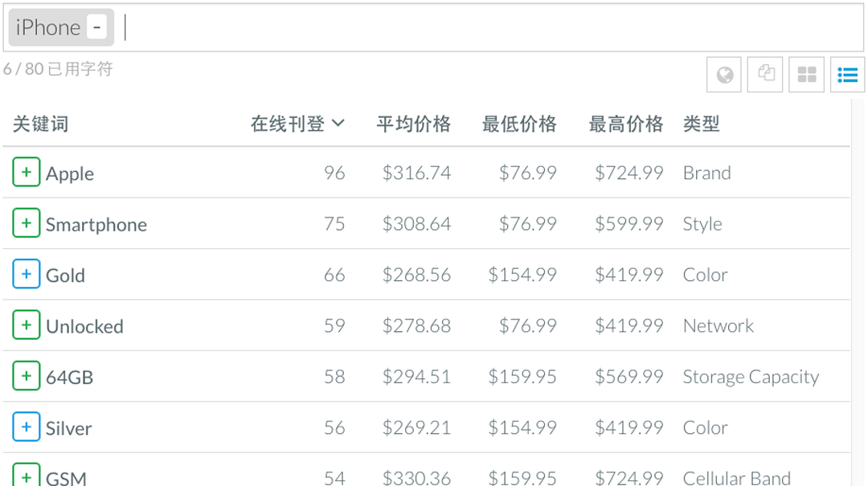This screenshot has height=486, width=868.
Task: Click the iPhone tag text
Action: (x=48, y=27)
